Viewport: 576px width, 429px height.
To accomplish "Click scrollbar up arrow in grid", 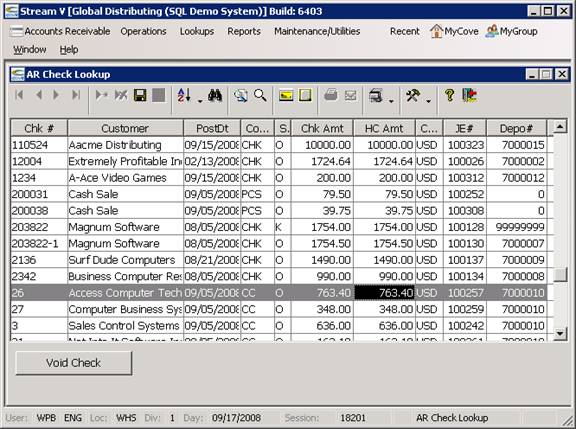I will pyautogui.click(x=560, y=127).
